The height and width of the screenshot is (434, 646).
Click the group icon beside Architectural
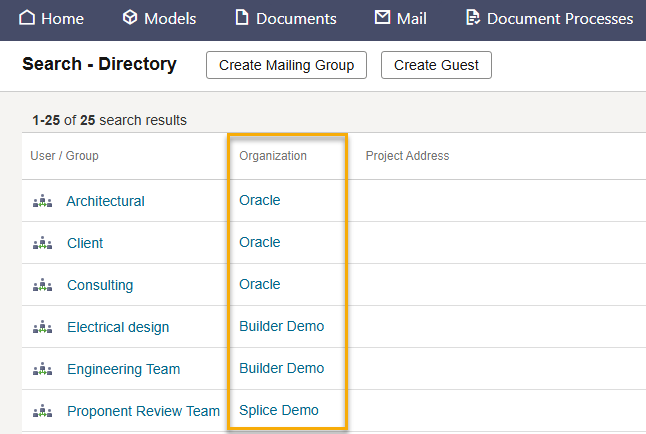(42, 201)
